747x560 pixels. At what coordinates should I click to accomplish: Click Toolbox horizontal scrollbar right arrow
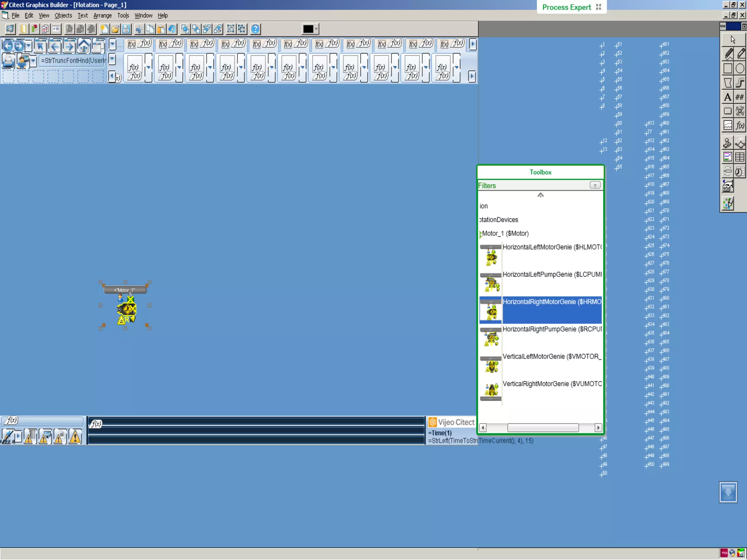(598, 428)
